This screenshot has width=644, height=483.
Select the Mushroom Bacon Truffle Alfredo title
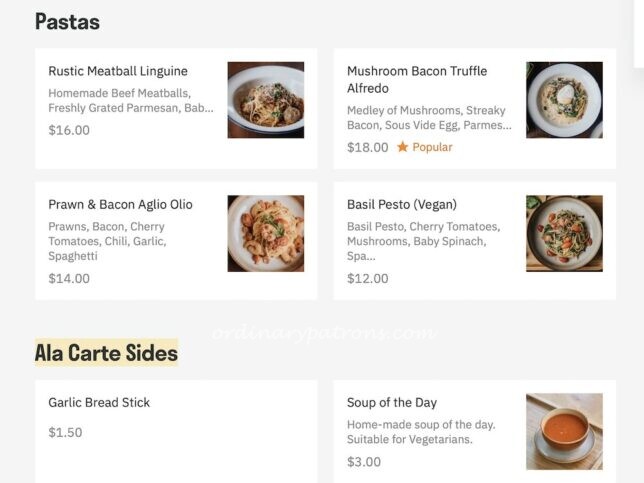(x=417, y=79)
